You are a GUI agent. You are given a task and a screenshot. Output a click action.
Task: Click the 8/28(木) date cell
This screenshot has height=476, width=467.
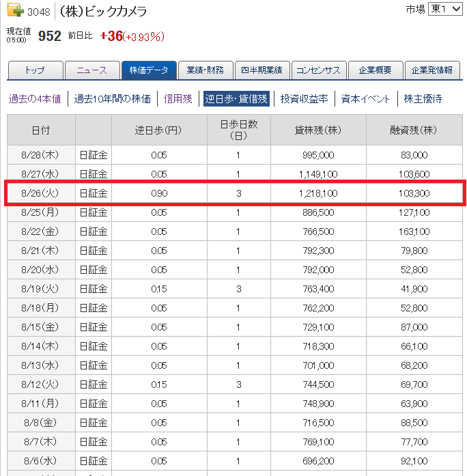pos(40,155)
